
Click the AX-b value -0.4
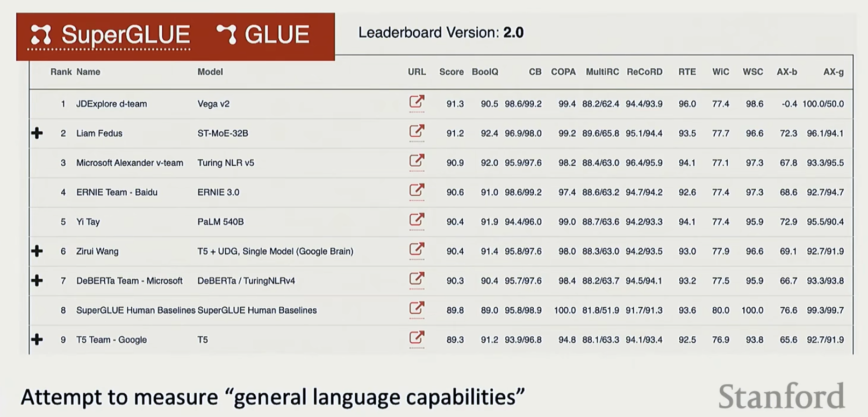790,104
